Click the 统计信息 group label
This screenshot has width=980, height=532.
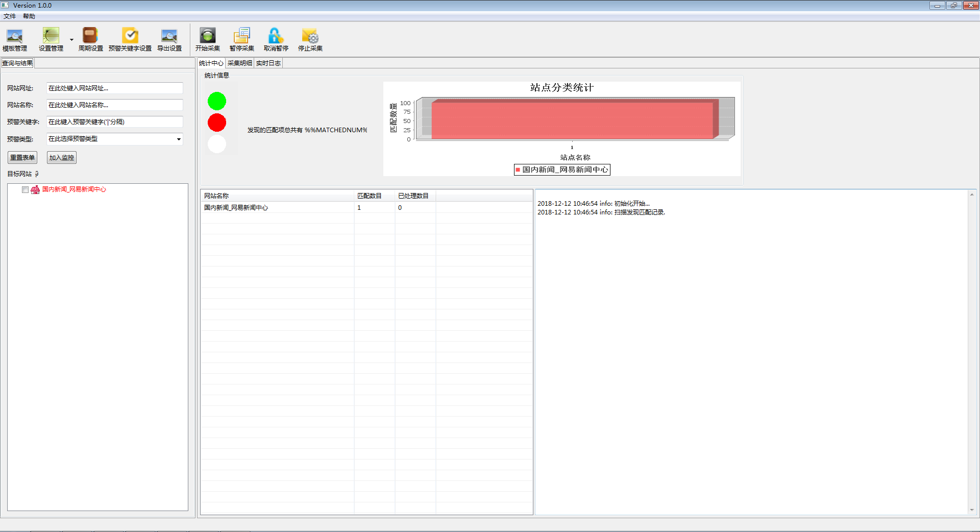click(x=217, y=76)
